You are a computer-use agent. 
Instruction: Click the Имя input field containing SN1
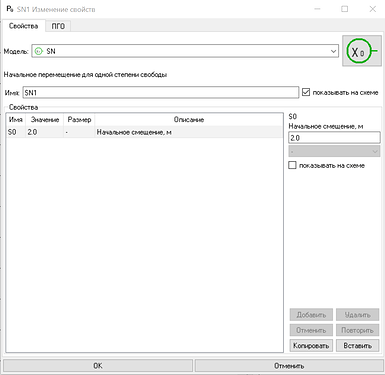point(161,93)
